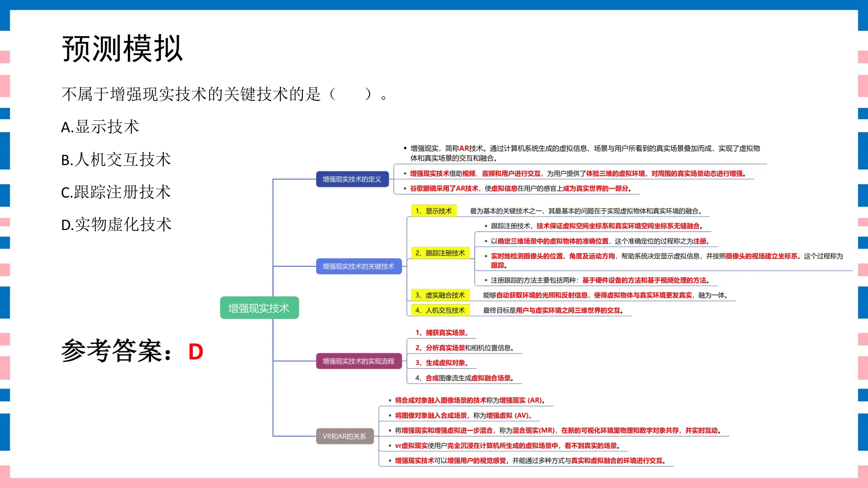Viewport: 868px width, 488px height.
Task: Click the yellow 4、人机交互技术 label
Action: [440, 310]
